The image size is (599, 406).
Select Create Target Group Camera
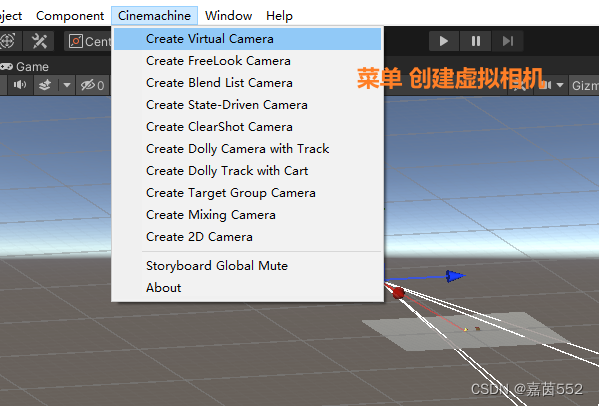(x=248, y=193)
